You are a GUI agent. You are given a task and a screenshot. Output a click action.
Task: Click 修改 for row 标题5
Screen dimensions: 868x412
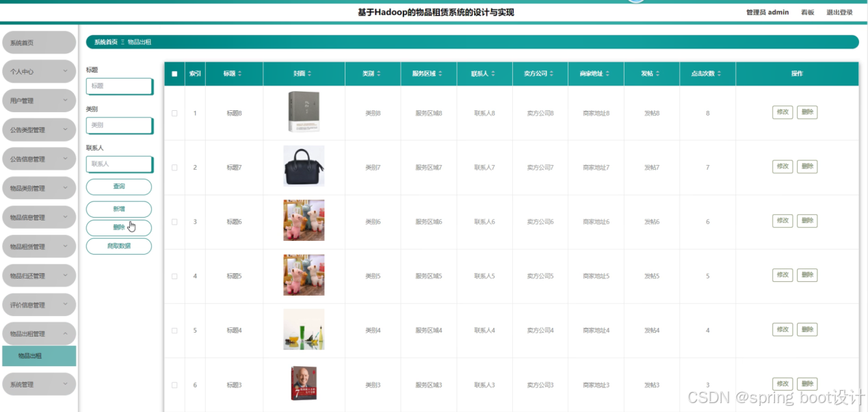pos(782,275)
